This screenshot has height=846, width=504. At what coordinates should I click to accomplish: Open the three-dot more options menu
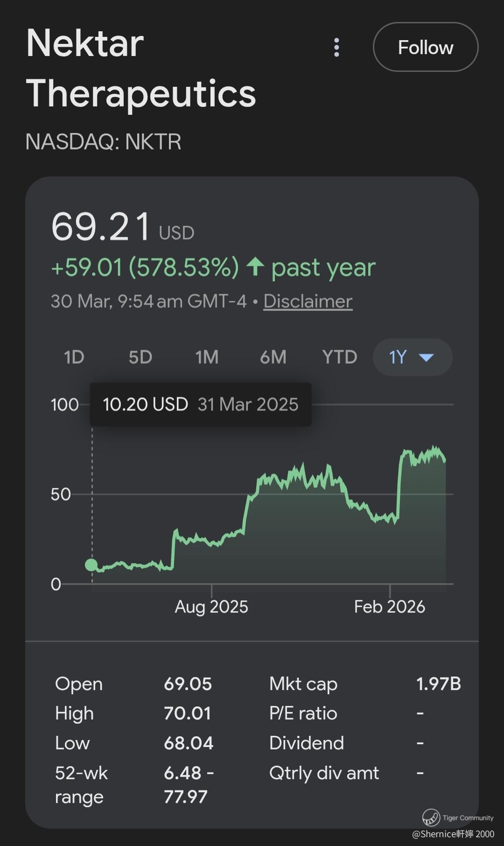click(x=336, y=48)
